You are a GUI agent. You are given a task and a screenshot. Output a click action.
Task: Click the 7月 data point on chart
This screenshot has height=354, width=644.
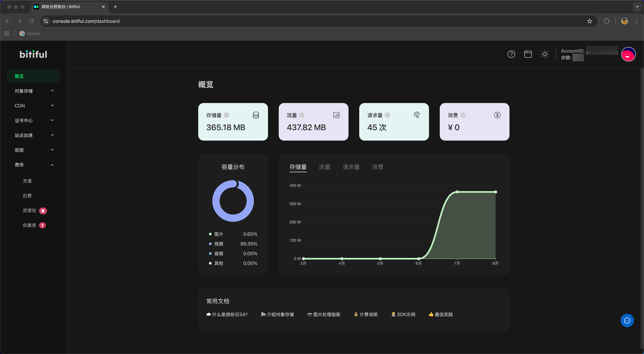[457, 192]
